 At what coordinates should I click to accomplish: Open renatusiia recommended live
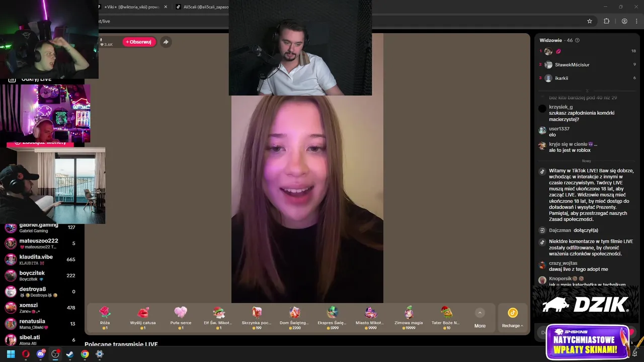pos(40,324)
